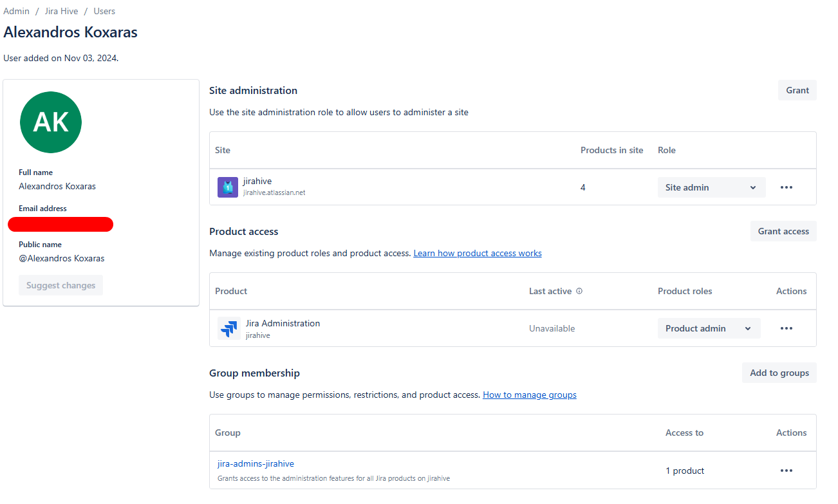Open Learn how product access works link
838x504 pixels.
pos(478,253)
